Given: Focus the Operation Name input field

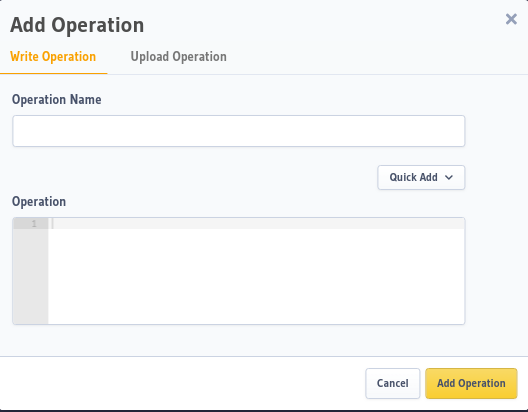Looking at the screenshot, I should [239, 131].
